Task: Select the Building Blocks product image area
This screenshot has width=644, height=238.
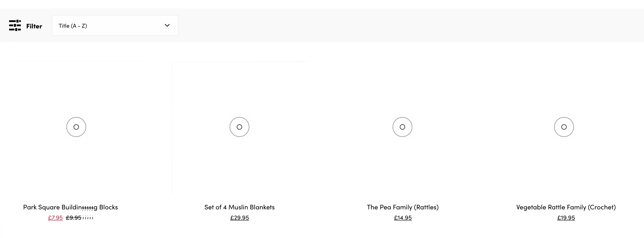Action: click(x=80, y=129)
